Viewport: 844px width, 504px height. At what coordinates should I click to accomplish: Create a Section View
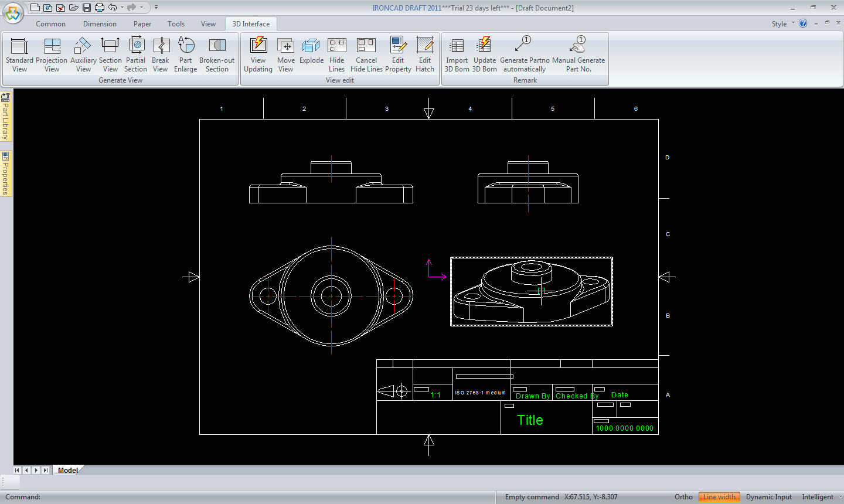point(110,55)
